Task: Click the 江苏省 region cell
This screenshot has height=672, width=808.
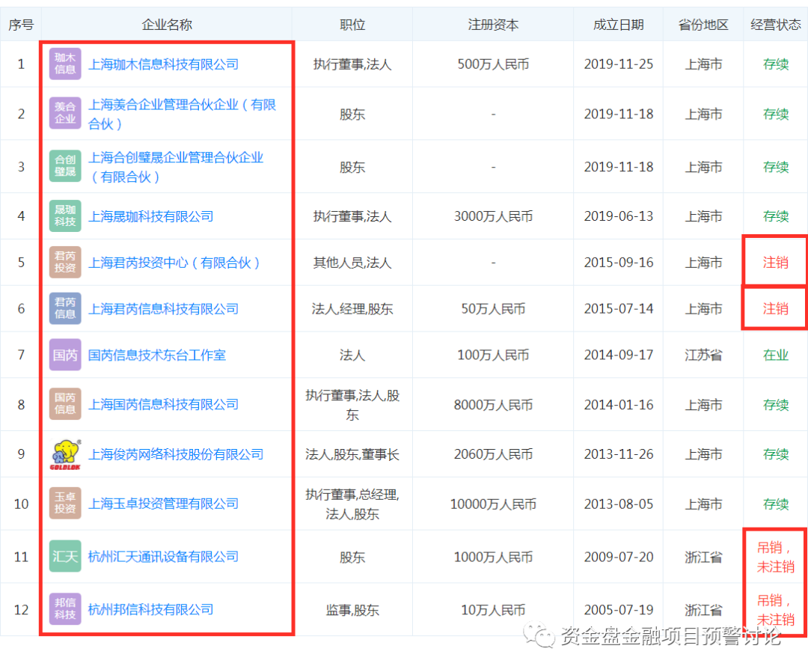Action: [x=703, y=355]
